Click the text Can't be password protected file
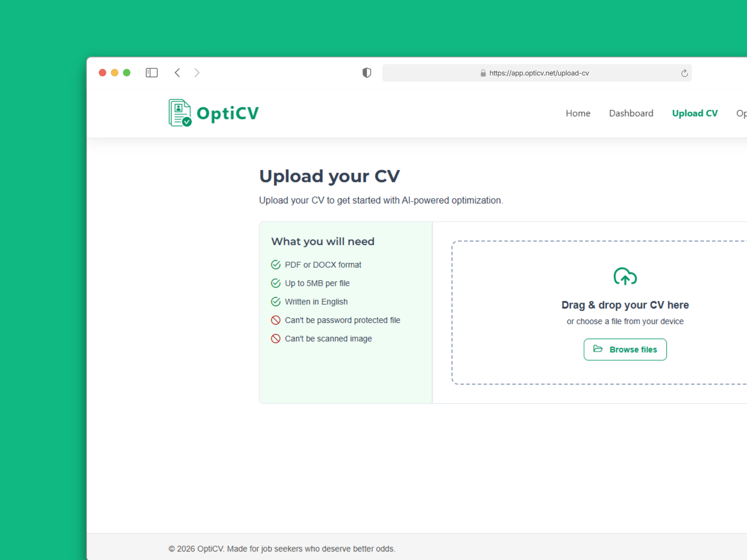Image resolution: width=747 pixels, height=560 pixels. (x=343, y=320)
